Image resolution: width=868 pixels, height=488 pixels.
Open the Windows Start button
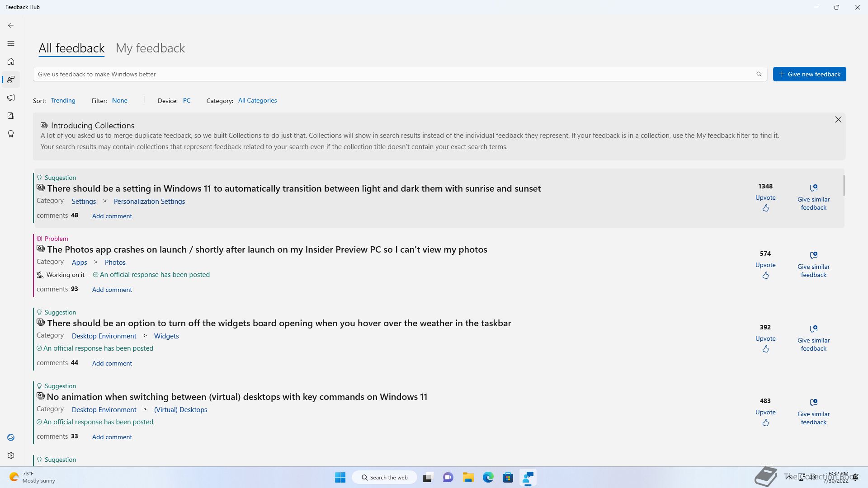click(x=340, y=477)
